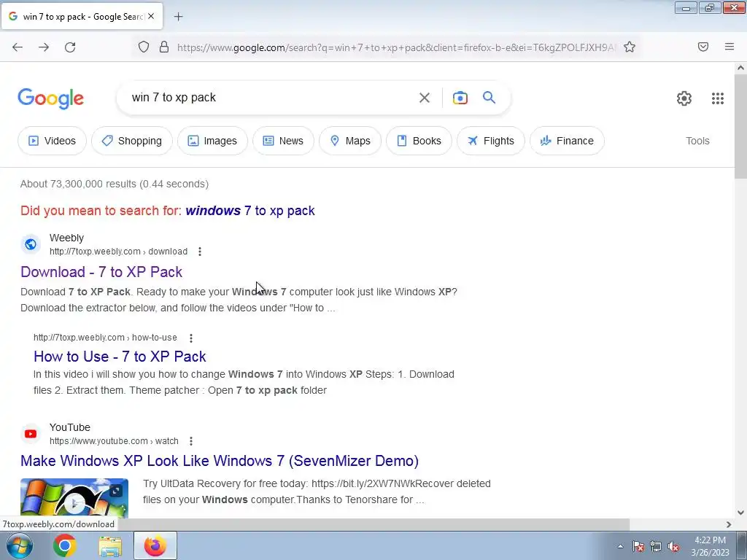Open options for YouTube result

pos(191,441)
